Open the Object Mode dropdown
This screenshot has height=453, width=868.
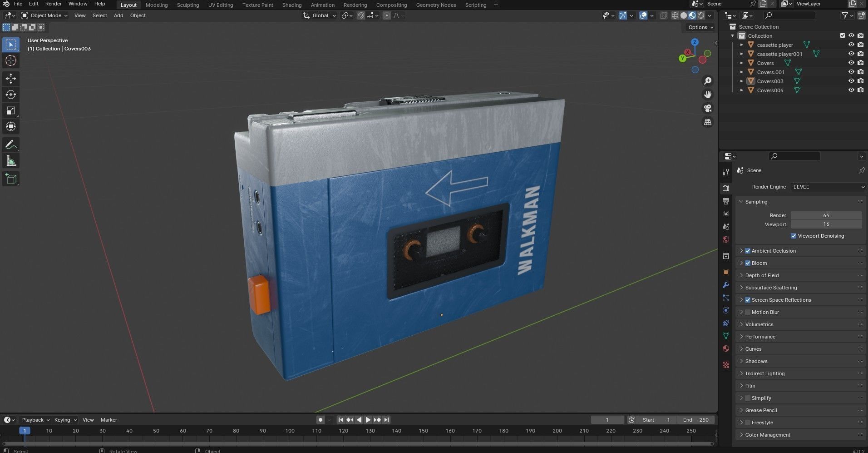tap(44, 15)
